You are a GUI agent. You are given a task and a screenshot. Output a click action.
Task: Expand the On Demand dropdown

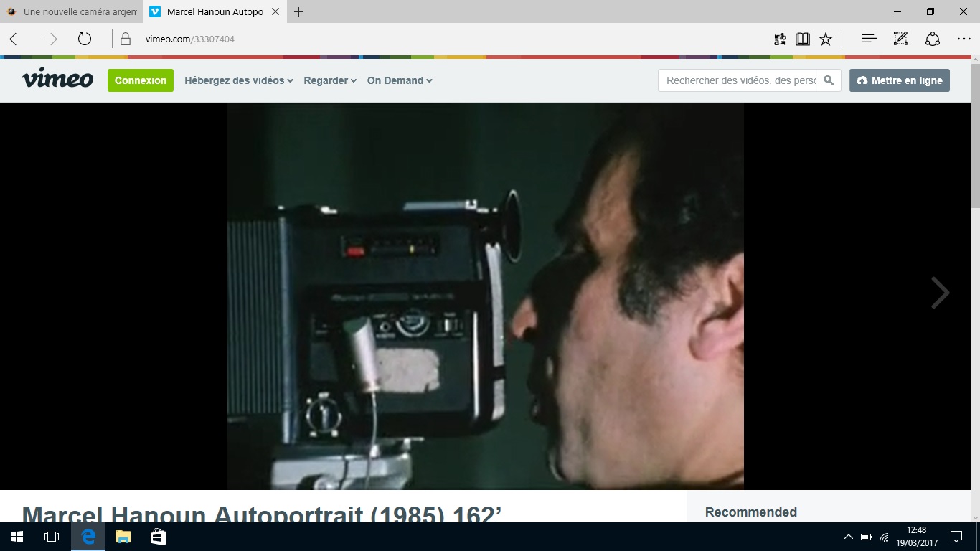pyautogui.click(x=400, y=80)
